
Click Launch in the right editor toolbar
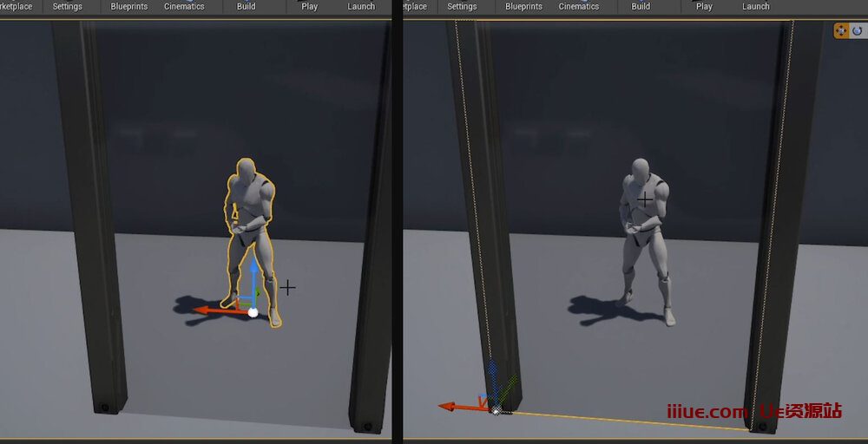click(x=755, y=6)
